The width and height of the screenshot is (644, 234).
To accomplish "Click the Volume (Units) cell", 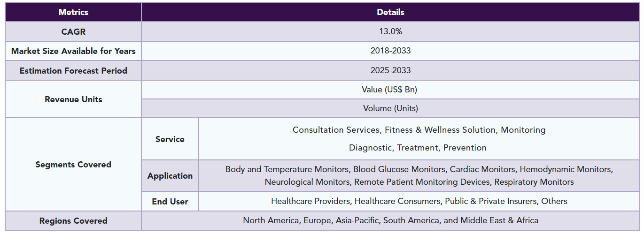I will coord(390,108).
